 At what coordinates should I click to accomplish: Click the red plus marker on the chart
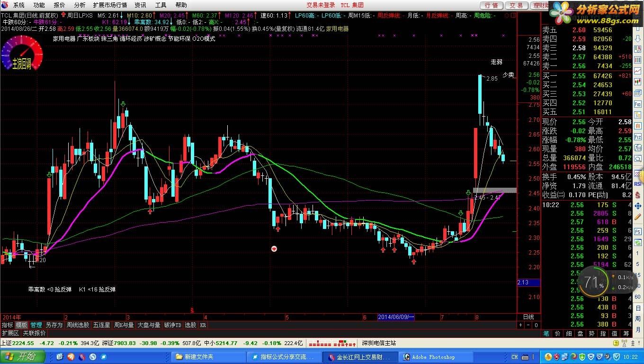click(x=274, y=248)
